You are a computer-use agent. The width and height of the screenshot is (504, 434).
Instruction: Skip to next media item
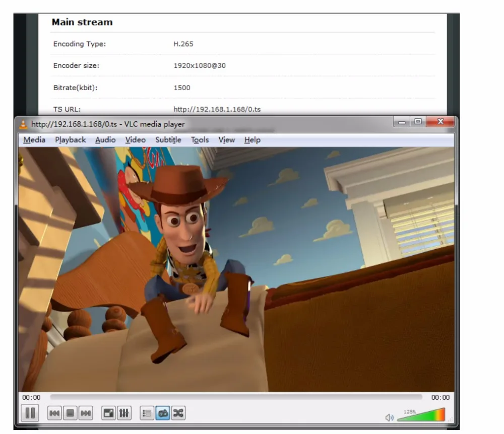pos(86,413)
